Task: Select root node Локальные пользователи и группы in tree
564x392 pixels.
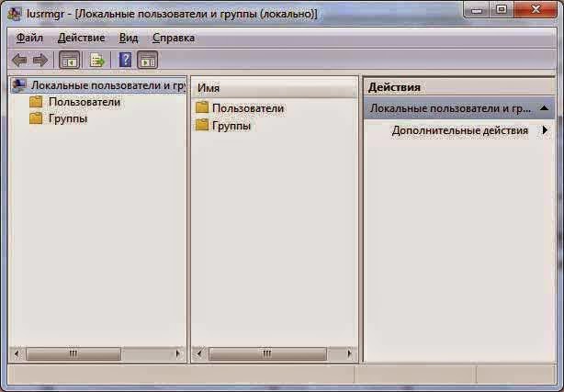Action: pyautogui.click(x=107, y=85)
